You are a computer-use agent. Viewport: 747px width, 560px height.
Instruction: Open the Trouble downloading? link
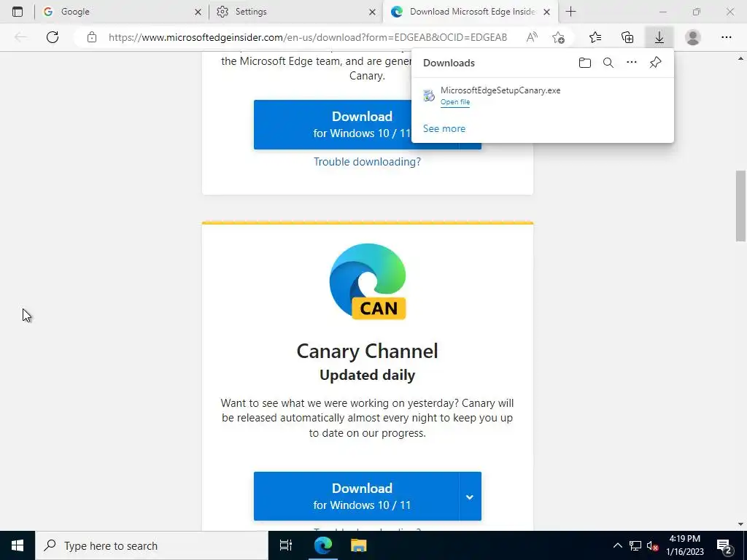[x=368, y=162]
